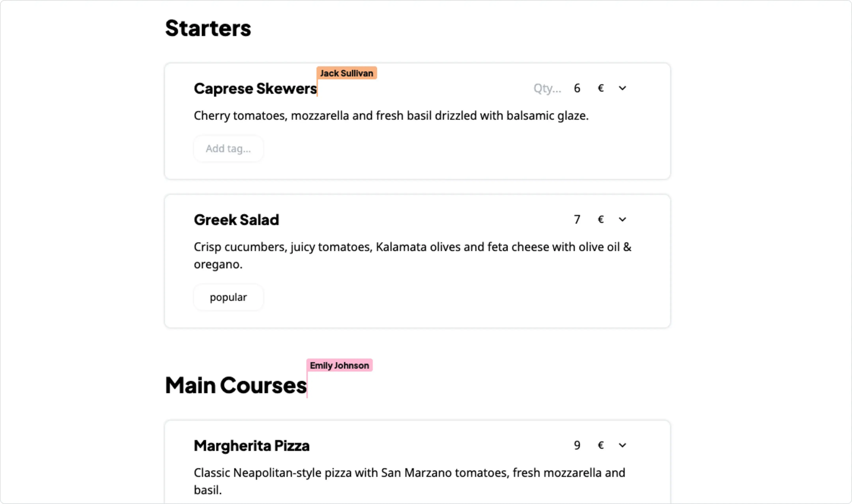This screenshot has height=504, width=852.
Task: Click the Main Courses section heading
Action: (x=236, y=385)
